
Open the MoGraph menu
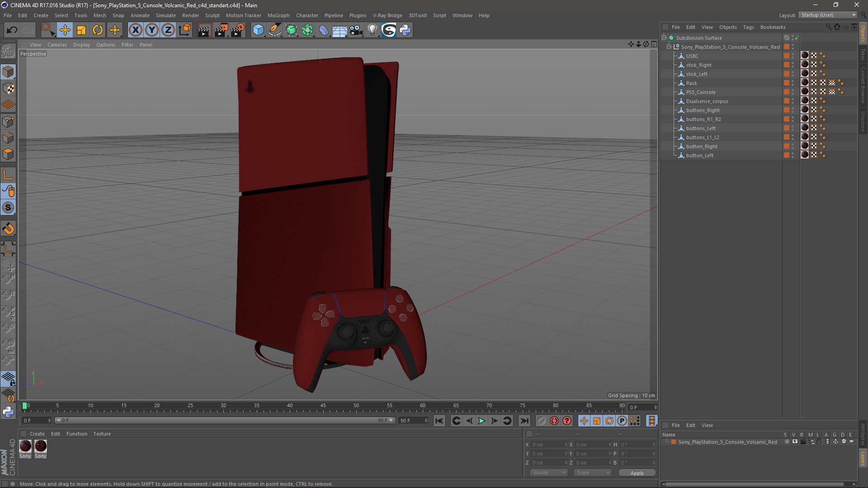point(278,15)
